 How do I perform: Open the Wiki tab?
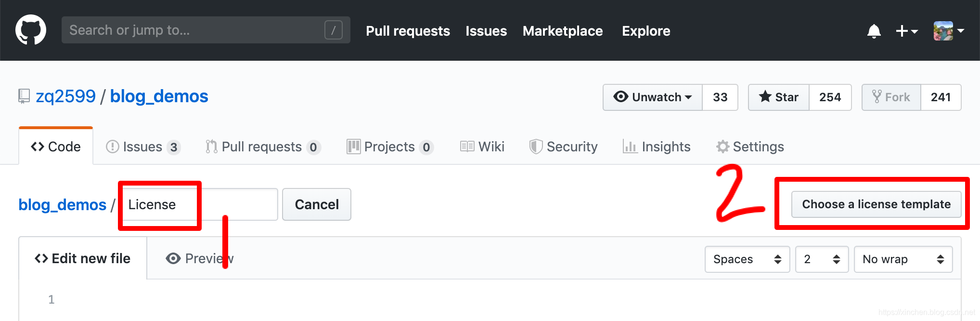point(482,147)
